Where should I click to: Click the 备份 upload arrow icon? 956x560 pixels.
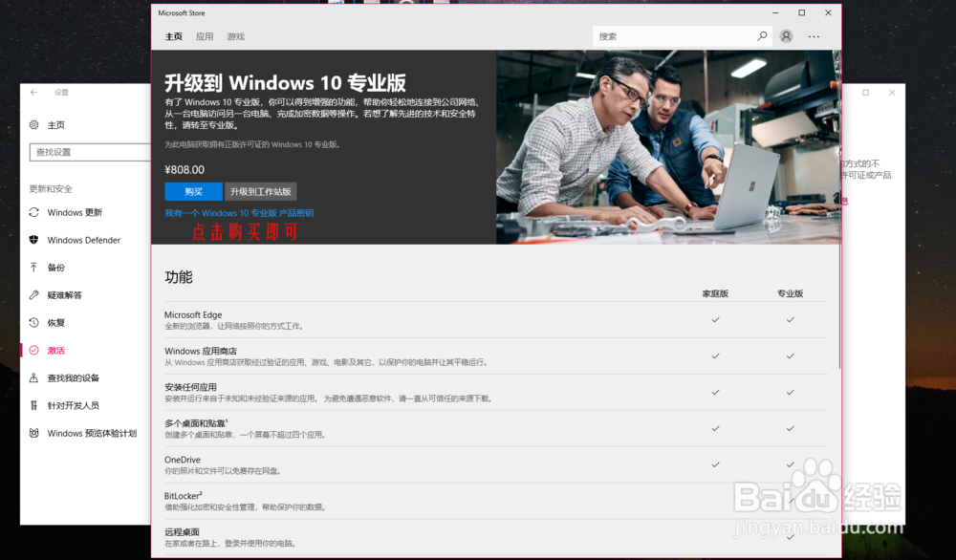34,267
